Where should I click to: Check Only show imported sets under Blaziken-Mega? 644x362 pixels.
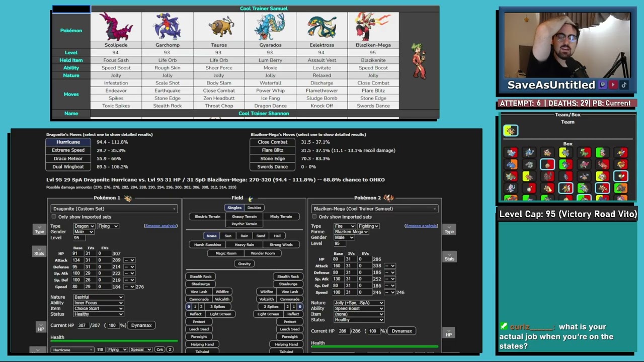[x=314, y=217]
